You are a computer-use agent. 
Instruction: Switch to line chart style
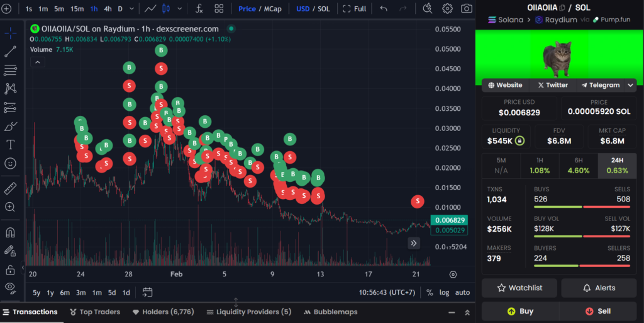pos(150,9)
